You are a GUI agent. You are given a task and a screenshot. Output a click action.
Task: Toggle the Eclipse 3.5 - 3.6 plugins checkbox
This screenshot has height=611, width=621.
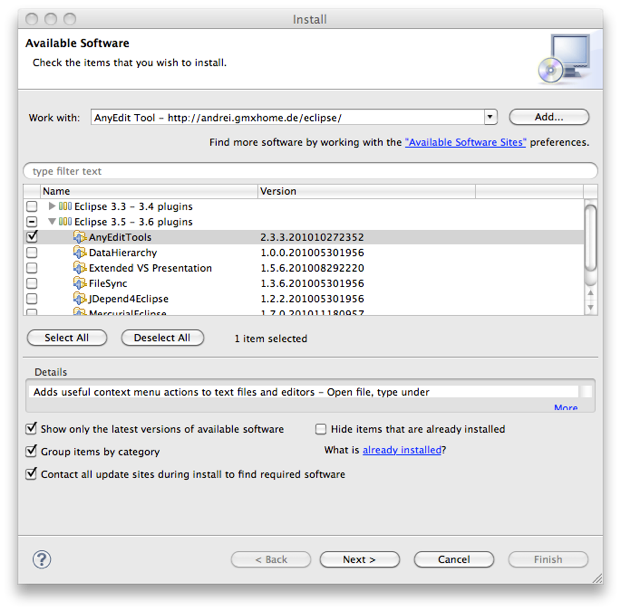click(x=32, y=222)
